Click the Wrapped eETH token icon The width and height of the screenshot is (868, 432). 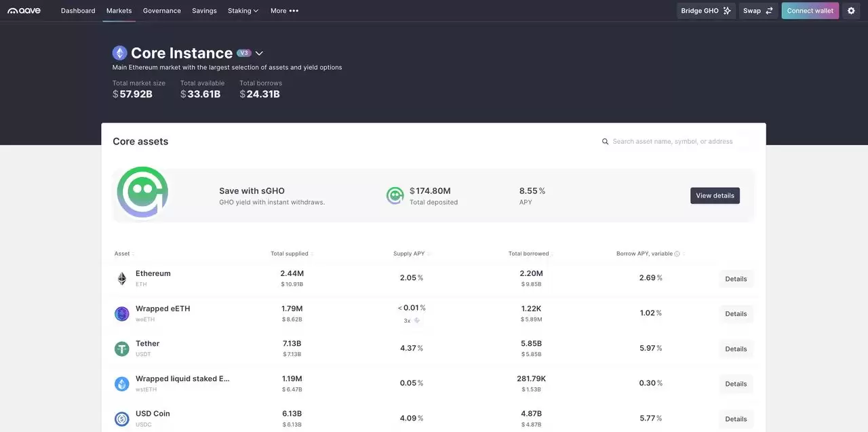pyautogui.click(x=122, y=314)
